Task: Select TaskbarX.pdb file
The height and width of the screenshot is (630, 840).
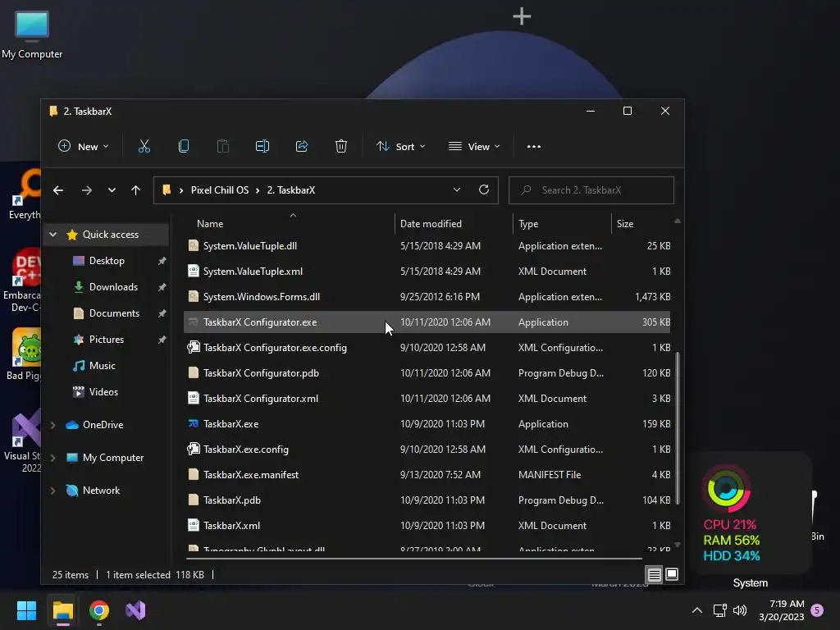Action: click(427, 500)
